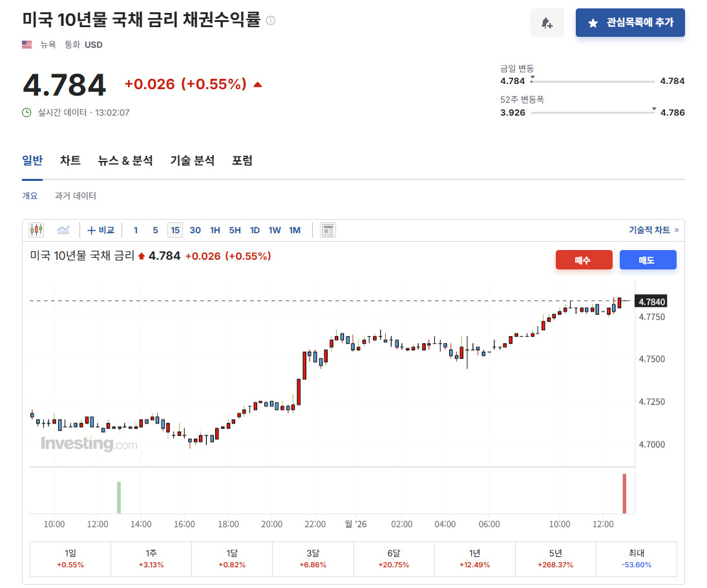Click the info icon beside the title

(x=271, y=20)
